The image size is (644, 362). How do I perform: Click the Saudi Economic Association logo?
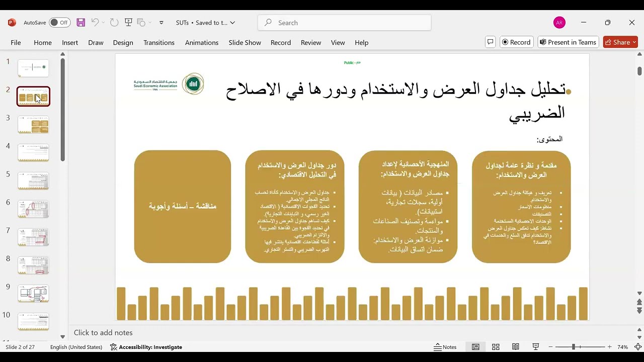click(x=169, y=84)
